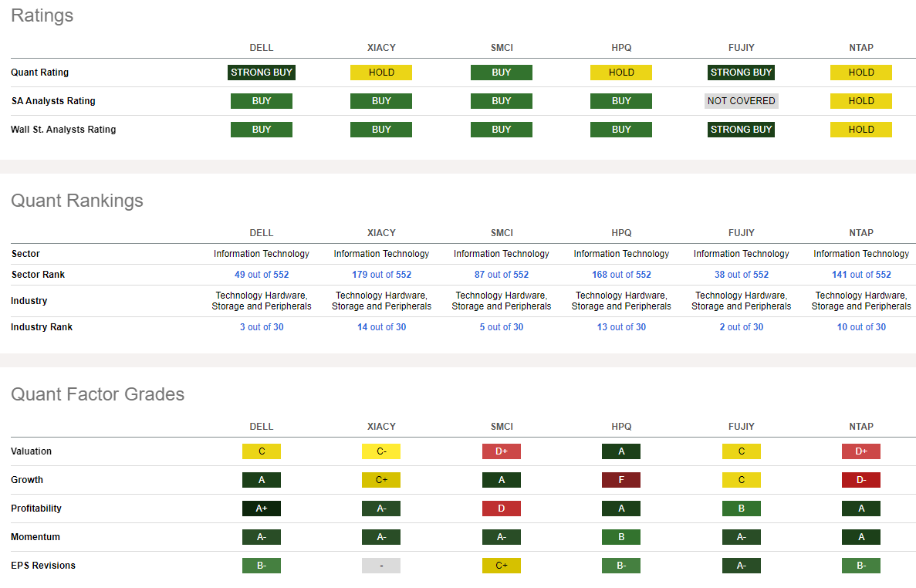This screenshot has height=588, width=916.
Task: Click HPQ Growth grade F
Action: [x=621, y=480]
